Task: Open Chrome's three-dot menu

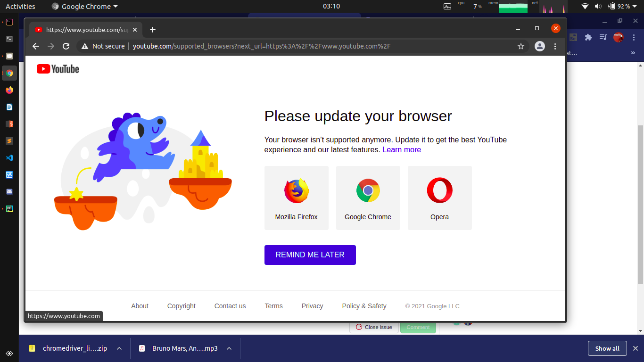Action: [555, 46]
